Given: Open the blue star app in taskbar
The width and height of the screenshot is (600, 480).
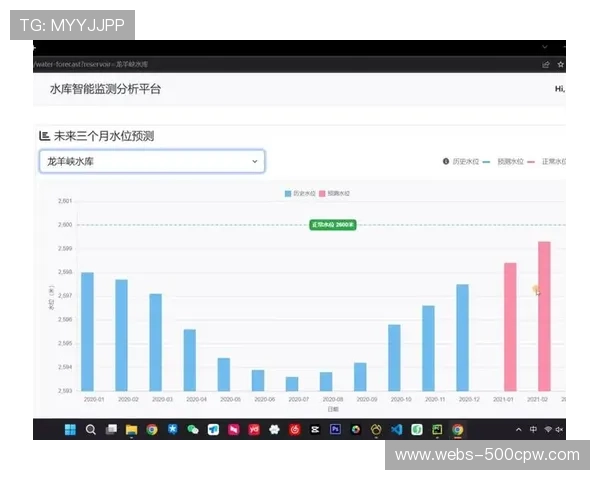Looking at the screenshot, I should 173,429.
